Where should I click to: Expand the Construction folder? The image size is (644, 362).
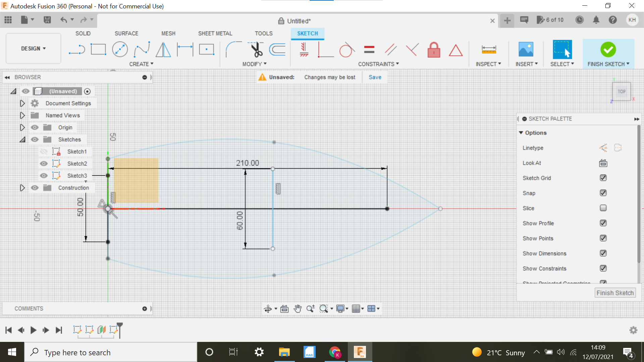click(22, 187)
